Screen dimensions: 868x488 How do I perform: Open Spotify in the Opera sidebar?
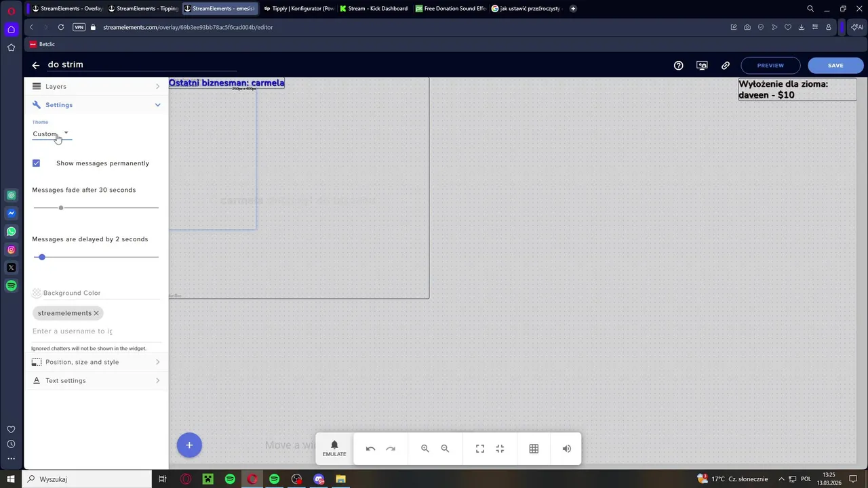coord(11,286)
